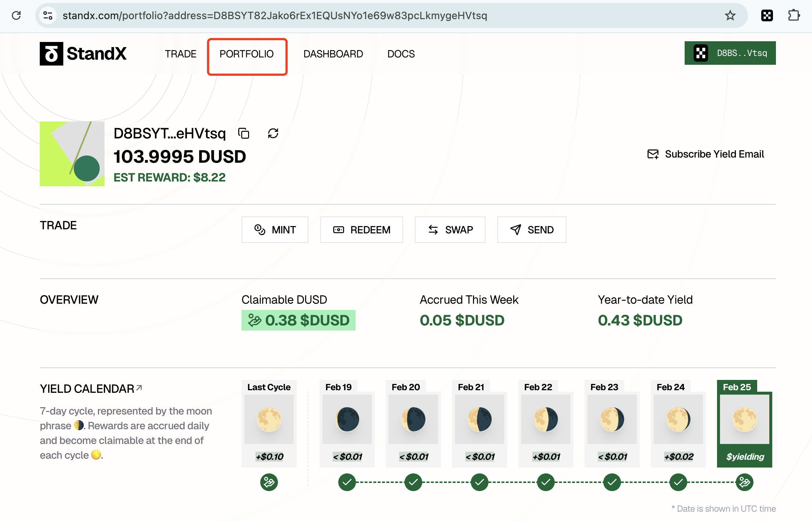Select the Feb 24 moon card
This screenshot has height=522, width=812.
(678, 424)
